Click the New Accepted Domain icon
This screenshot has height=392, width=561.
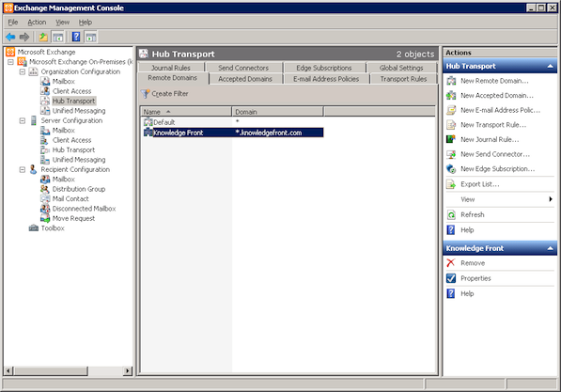(x=451, y=96)
